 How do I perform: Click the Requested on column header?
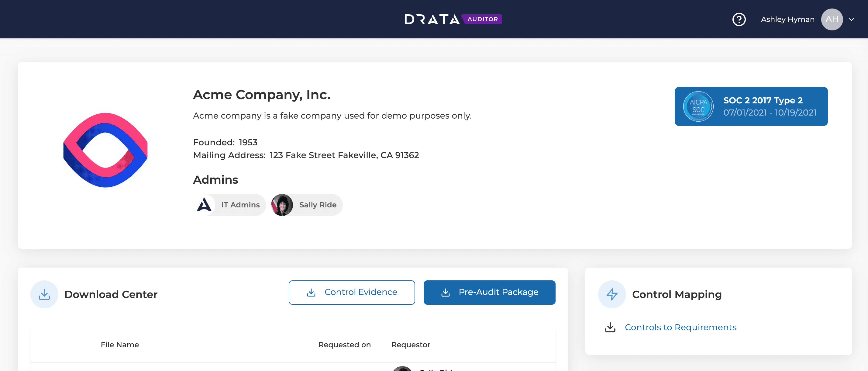(x=344, y=344)
